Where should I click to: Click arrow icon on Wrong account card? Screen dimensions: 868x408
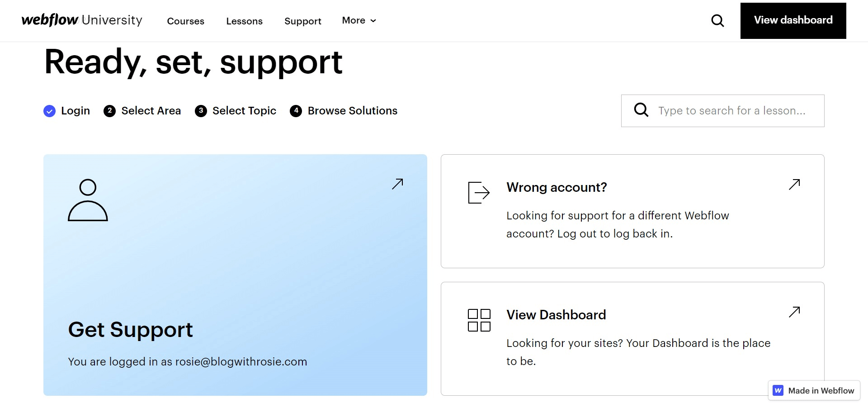[794, 184]
